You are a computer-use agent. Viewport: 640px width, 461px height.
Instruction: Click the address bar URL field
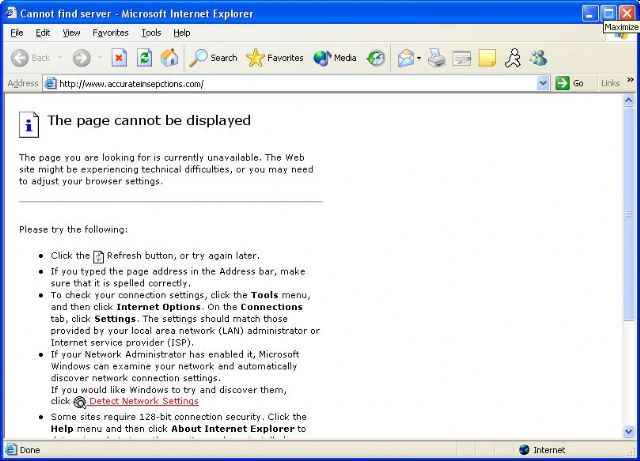(290, 84)
